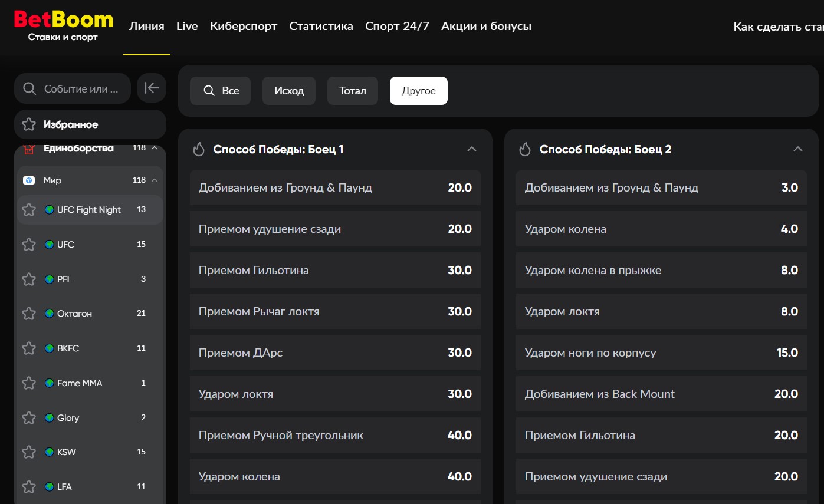824x504 pixels.
Task: Click the globe icon next to KSW
Action: pos(50,452)
